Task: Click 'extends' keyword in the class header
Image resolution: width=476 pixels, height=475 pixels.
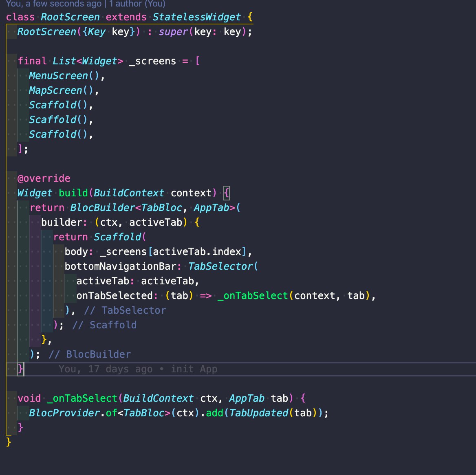Action: pos(126,17)
